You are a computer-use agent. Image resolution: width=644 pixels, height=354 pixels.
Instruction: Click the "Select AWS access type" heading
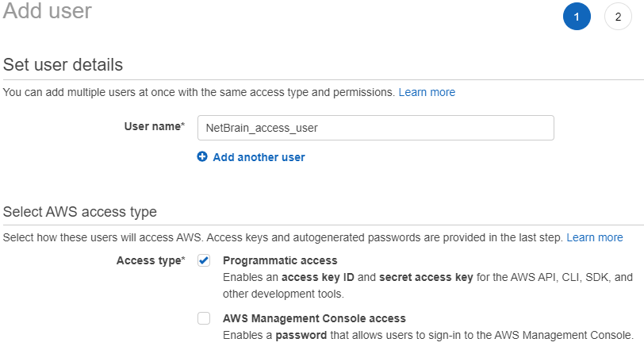point(80,211)
